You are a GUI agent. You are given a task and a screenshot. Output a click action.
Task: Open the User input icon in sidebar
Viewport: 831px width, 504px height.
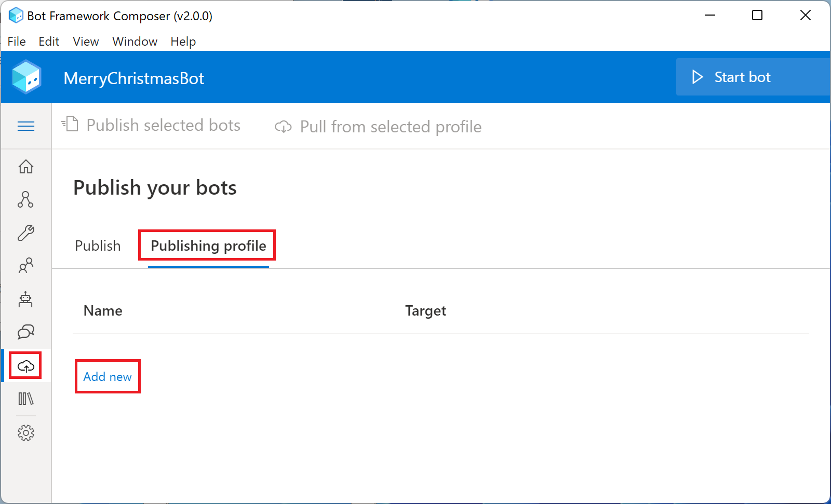tap(25, 266)
